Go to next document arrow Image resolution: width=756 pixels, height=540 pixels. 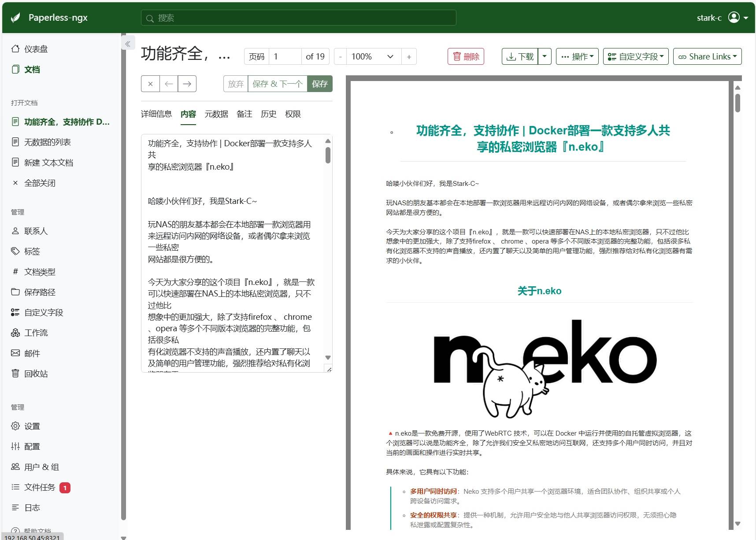tap(187, 84)
